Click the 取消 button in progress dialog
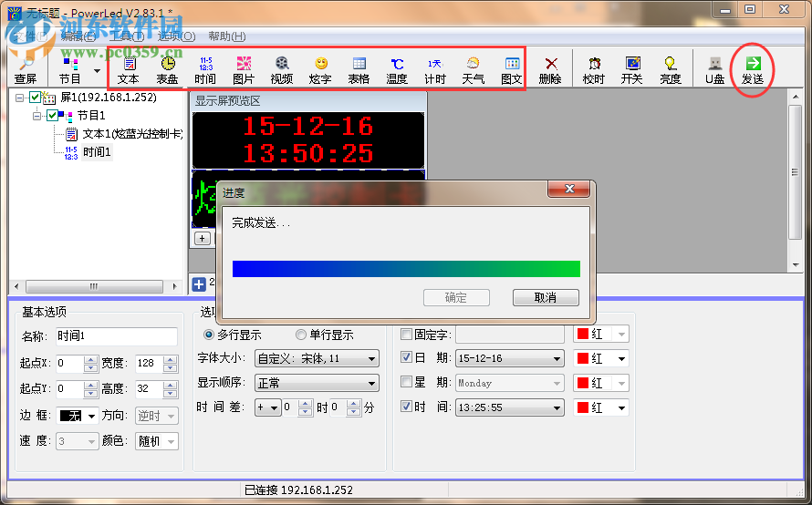The width and height of the screenshot is (812, 505). pyautogui.click(x=546, y=297)
